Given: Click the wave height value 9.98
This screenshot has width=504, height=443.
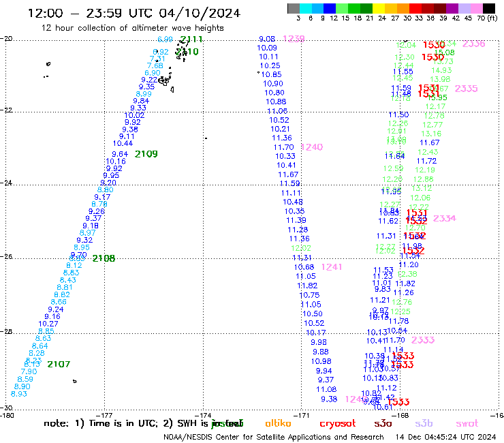Looking at the screenshot, I should [319, 343].
